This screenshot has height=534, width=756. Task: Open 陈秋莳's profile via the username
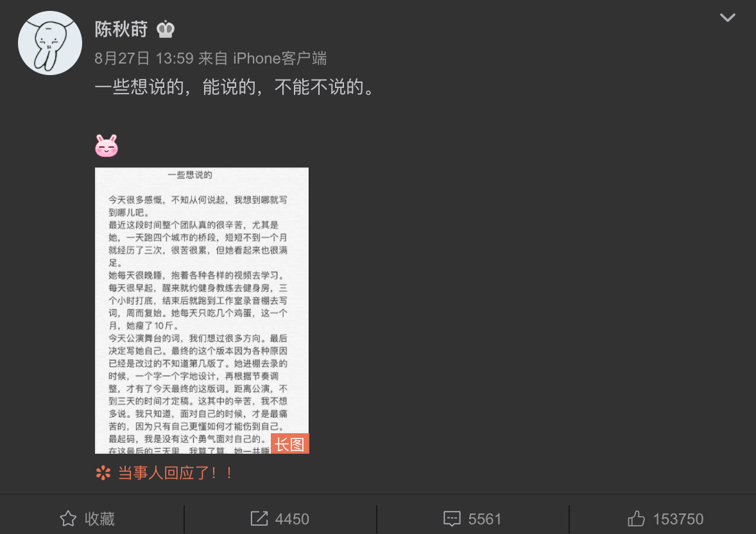pos(121,30)
